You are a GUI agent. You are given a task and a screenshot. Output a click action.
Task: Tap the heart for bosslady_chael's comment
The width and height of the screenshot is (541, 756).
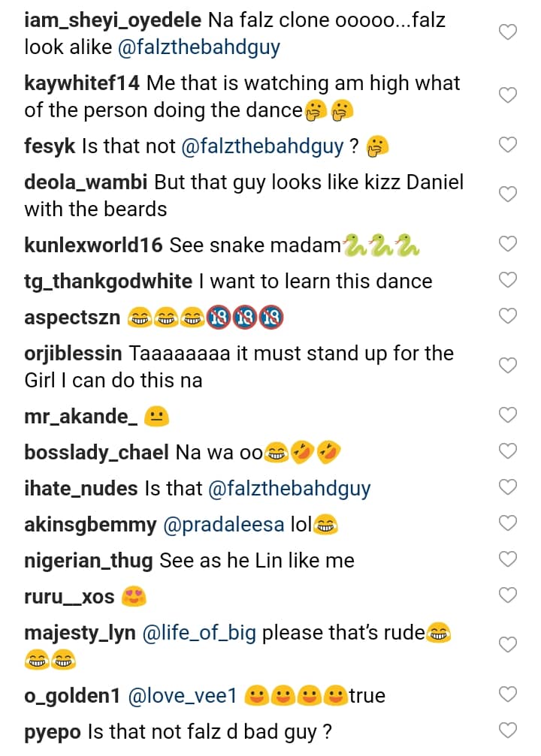(x=509, y=451)
